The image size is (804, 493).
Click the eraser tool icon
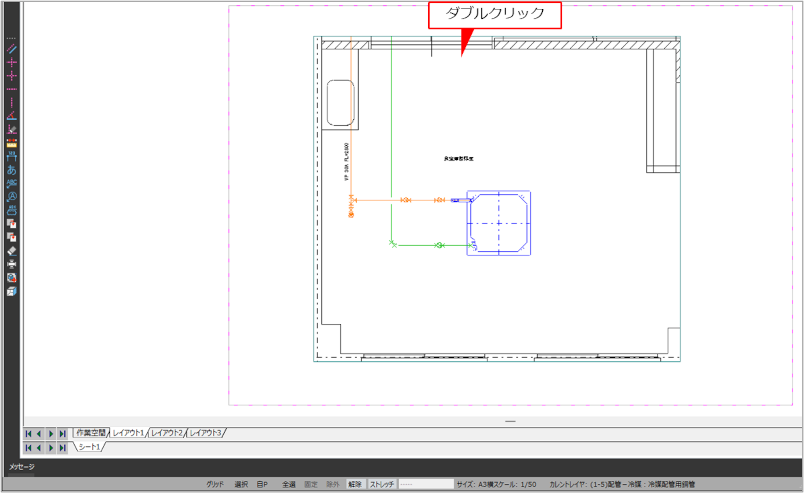pyautogui.click(x=12, y=251)
